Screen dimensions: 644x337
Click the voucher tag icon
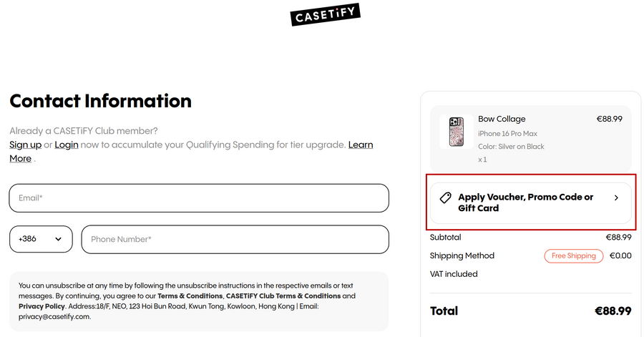[445, 197]
